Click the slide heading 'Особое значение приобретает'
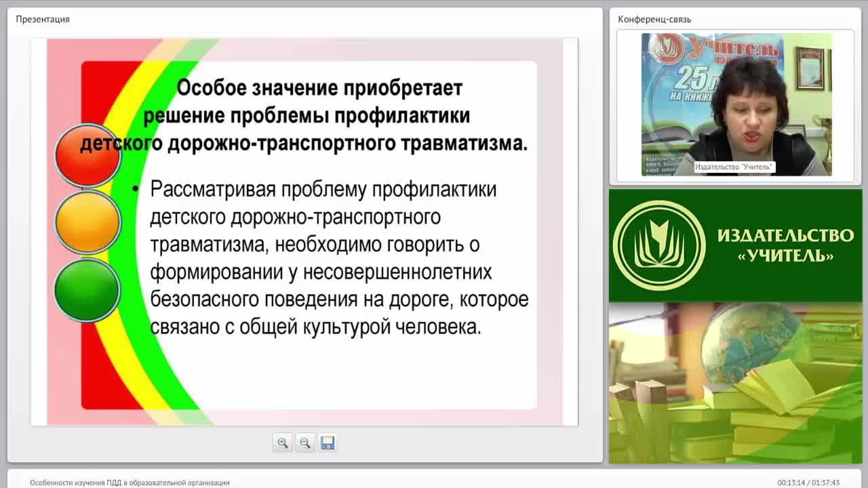The height and width of the screenshot is (488, 868). [319, 88]
